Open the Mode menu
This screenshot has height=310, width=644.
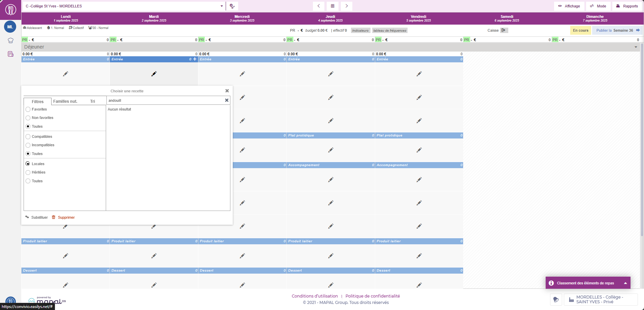[598, 6]
